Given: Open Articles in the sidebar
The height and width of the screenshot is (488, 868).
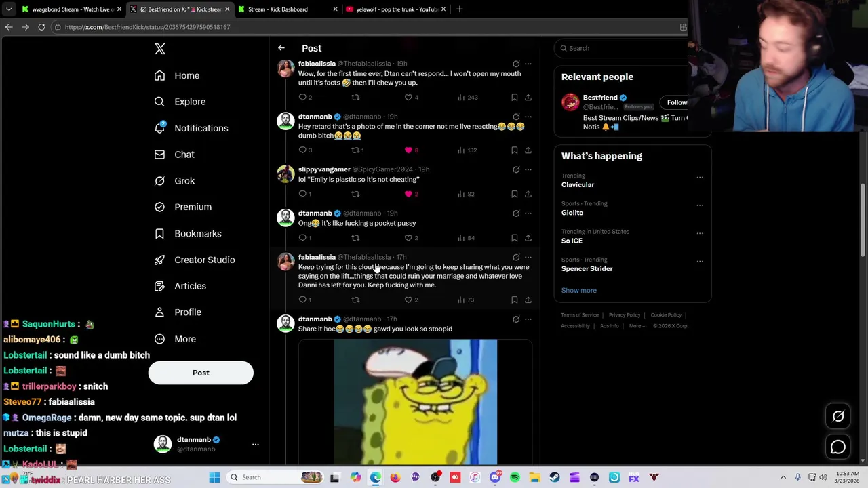Looking at the screenshot, I should 180,286.
